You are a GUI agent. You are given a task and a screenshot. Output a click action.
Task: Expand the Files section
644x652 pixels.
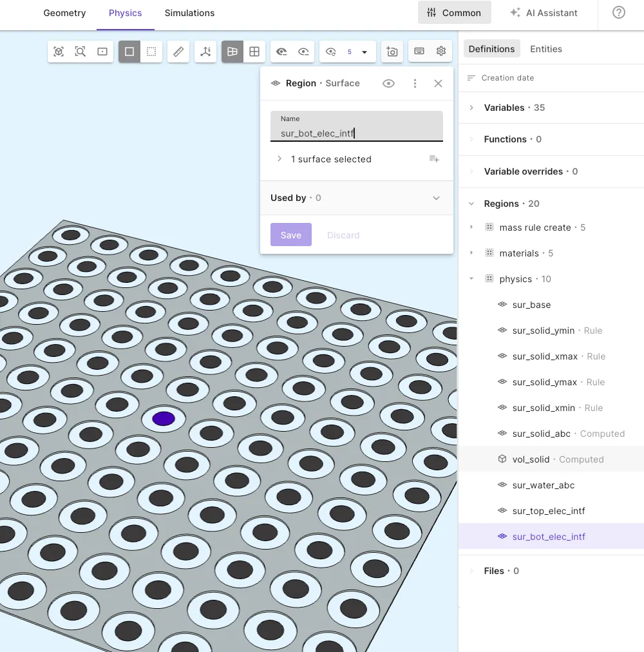(x=471, y=571)
